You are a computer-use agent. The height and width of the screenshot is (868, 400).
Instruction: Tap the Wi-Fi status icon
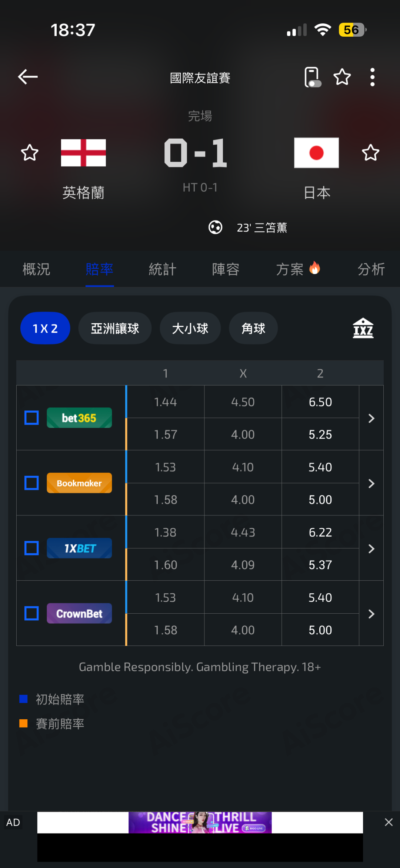[323, 30]
